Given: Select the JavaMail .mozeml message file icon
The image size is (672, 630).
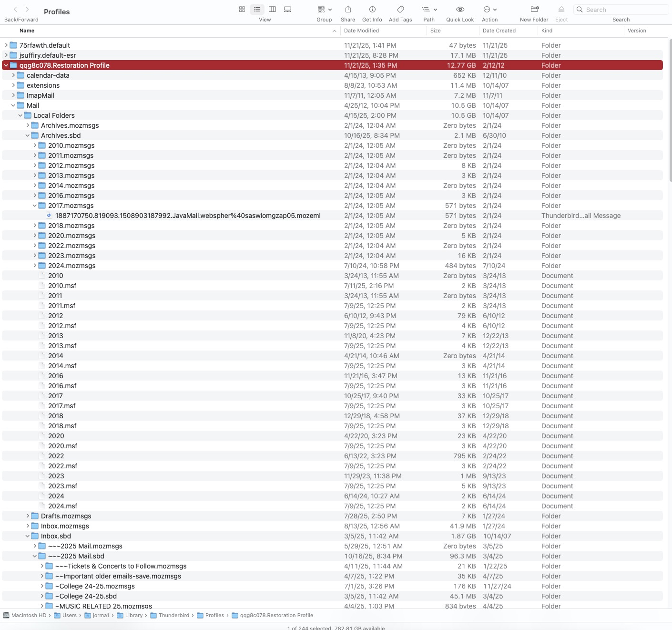Looking at the screenshot, I should point(49,216).
